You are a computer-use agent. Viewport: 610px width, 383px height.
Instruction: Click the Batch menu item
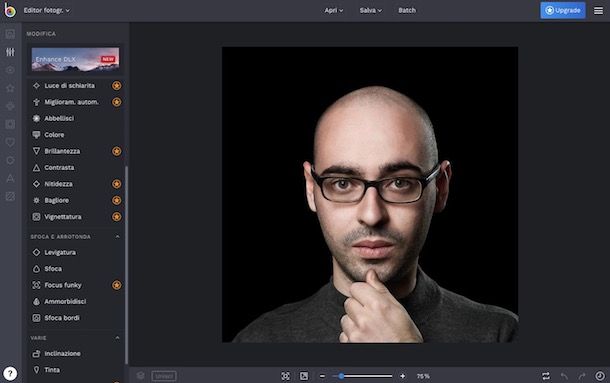(407, 11)
